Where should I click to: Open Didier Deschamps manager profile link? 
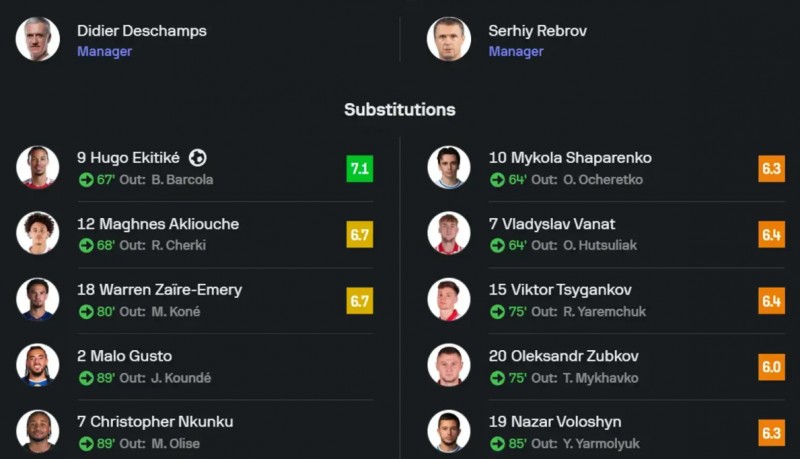tap(142, 31)
